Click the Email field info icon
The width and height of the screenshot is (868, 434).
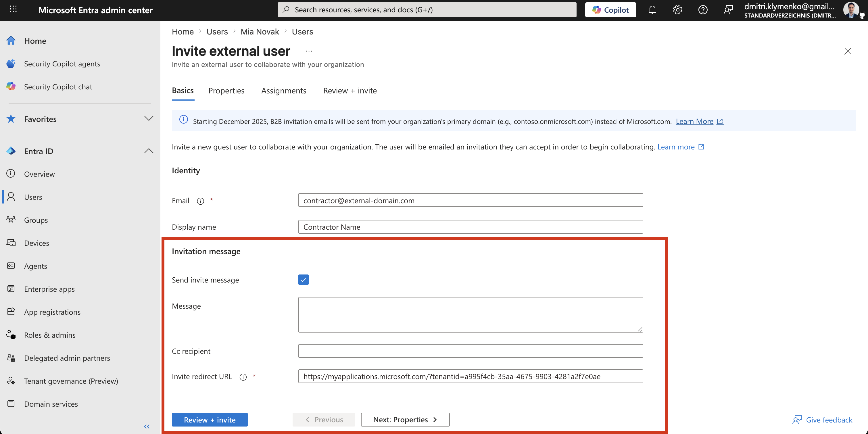[x=201, y=201]
